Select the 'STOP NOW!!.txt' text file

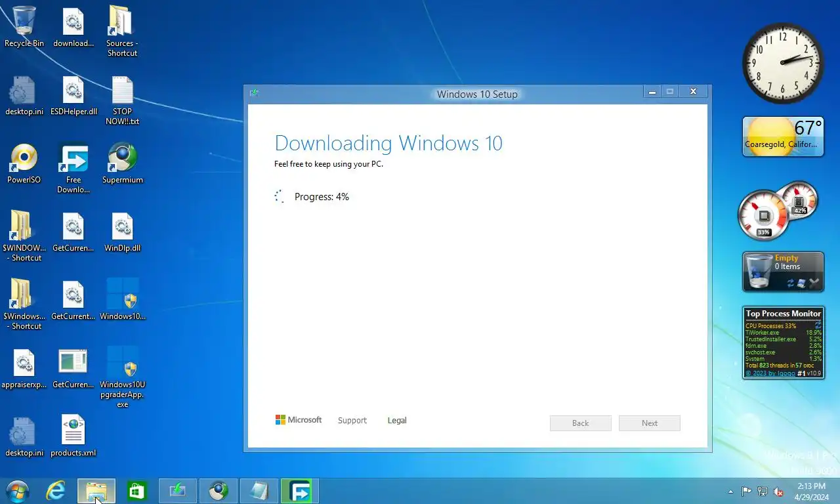(122, 100)
